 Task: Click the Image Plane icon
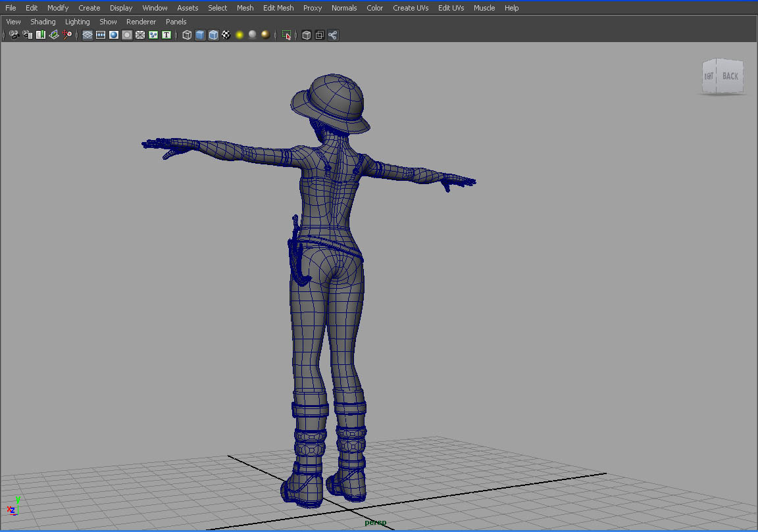pos(54,35)
